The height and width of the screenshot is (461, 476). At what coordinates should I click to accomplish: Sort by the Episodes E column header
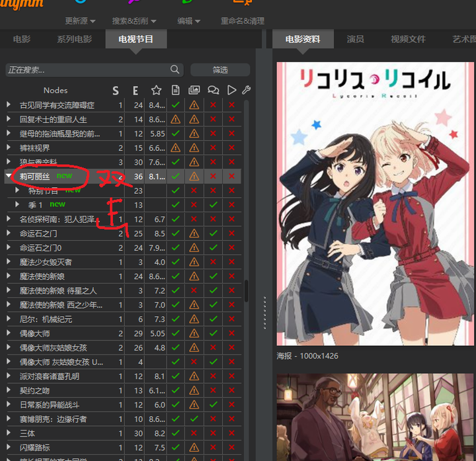click(x=136, y=91)
